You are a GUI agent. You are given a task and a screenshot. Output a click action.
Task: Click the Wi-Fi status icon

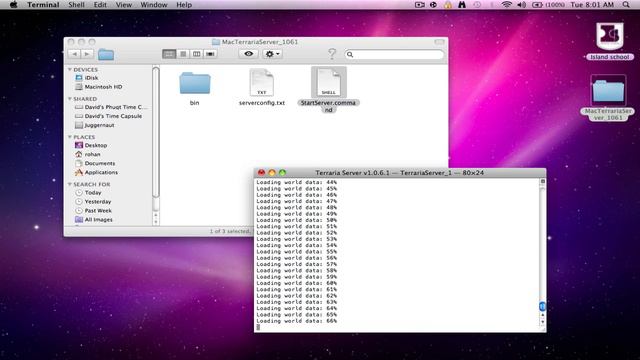pos(507,5)
